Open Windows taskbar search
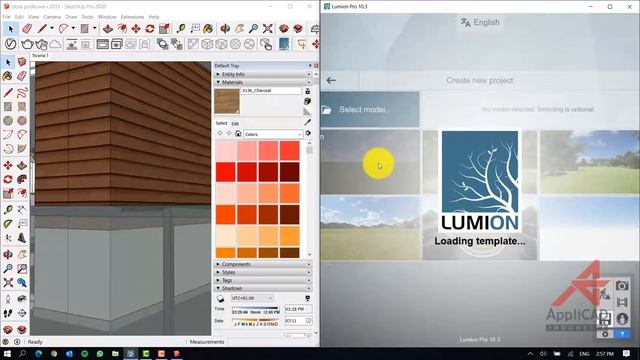This screenshot has width=640, height=360. [x=23, y=353]
